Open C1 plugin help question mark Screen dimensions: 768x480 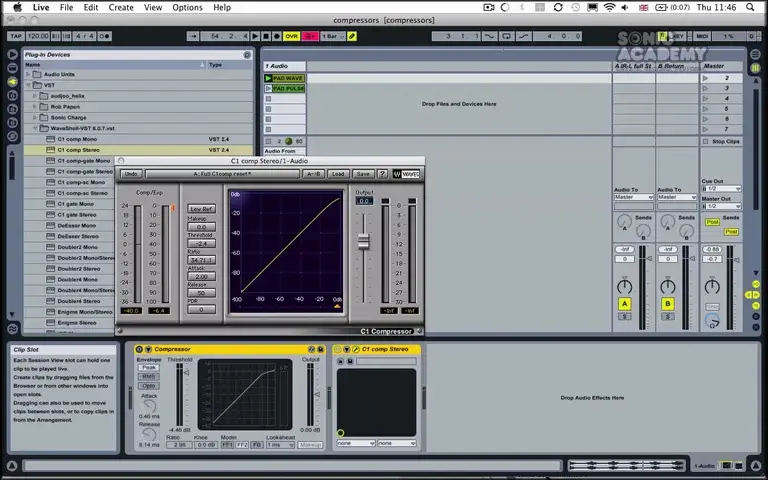[x=383, y=174]
